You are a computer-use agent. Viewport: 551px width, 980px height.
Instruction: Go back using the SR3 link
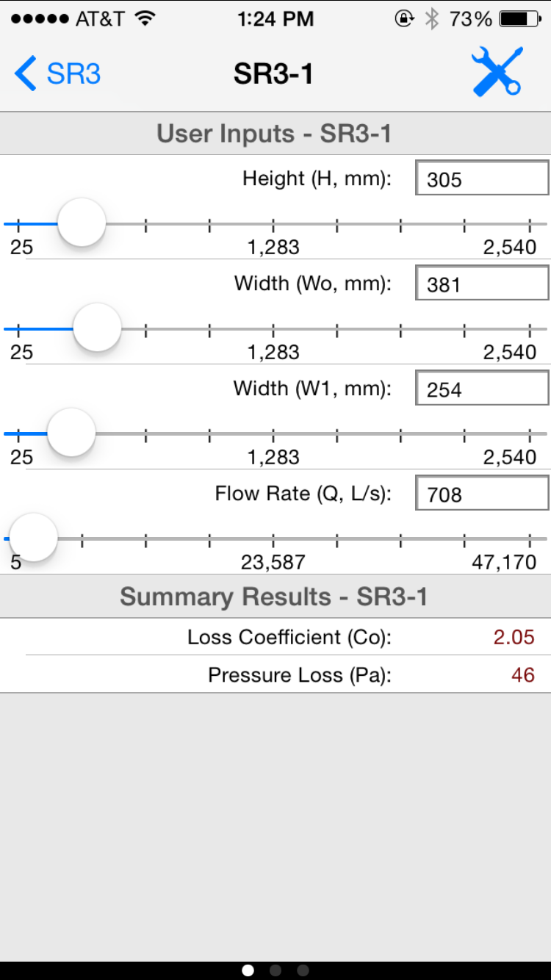73,74
